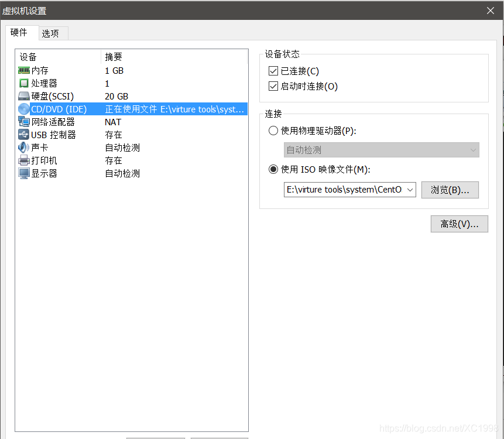
Task: Select the 内存 row label
Action: coord(40,70)
